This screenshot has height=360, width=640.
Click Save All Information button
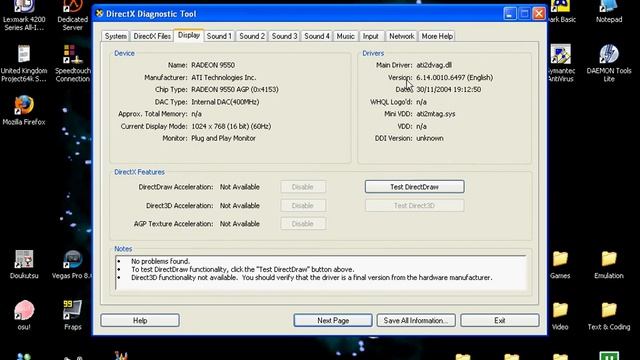(x=416, y=320)
